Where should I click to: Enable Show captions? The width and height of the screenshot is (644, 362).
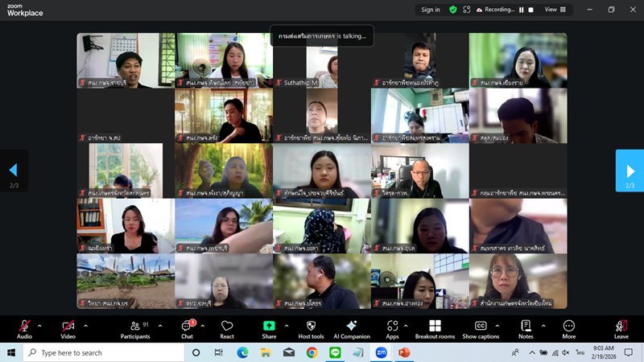click(481, 328)
